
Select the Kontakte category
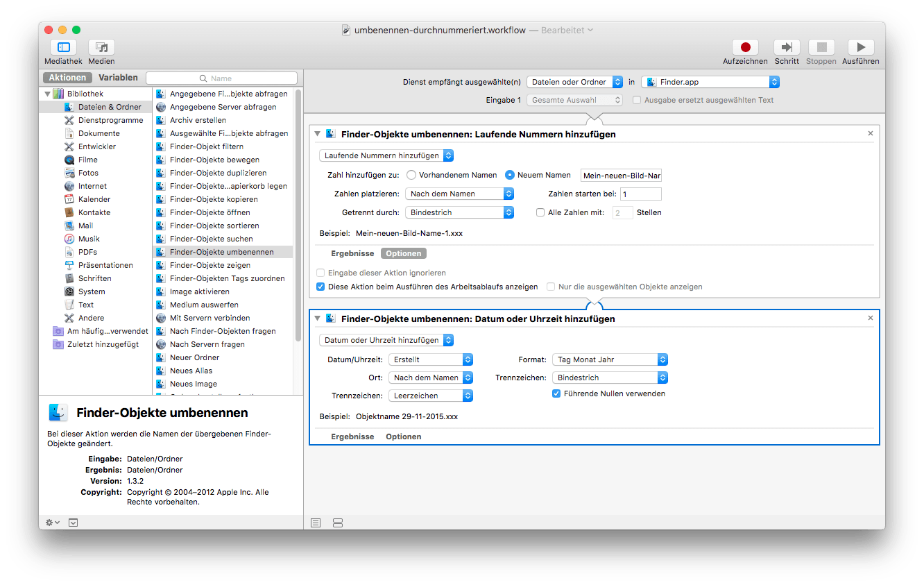tap(94, 212)
